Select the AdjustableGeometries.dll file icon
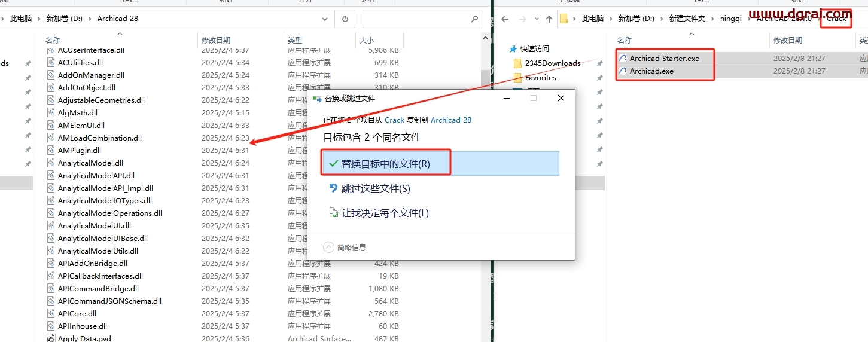This screenshot has height=342, width=868. 51,100
